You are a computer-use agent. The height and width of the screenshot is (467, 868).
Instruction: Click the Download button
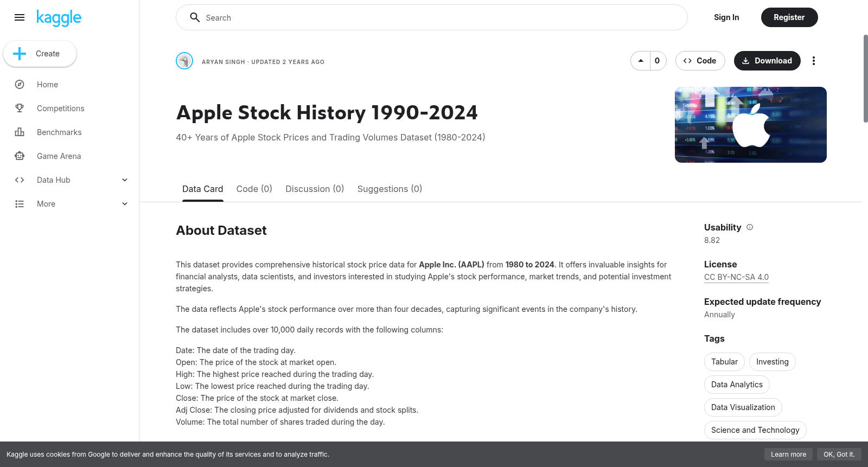pyautogui.click(x=767, y=61)
